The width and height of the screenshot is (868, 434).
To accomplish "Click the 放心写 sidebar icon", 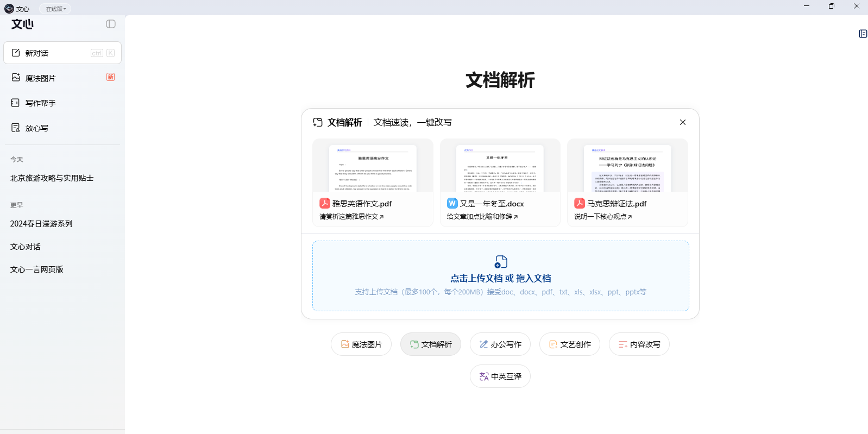I will pyautogui.click(x=16, y=128).
